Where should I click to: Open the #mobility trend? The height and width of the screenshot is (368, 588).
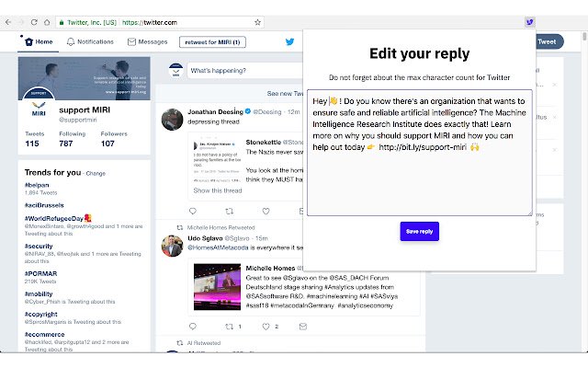coord(39,294)
